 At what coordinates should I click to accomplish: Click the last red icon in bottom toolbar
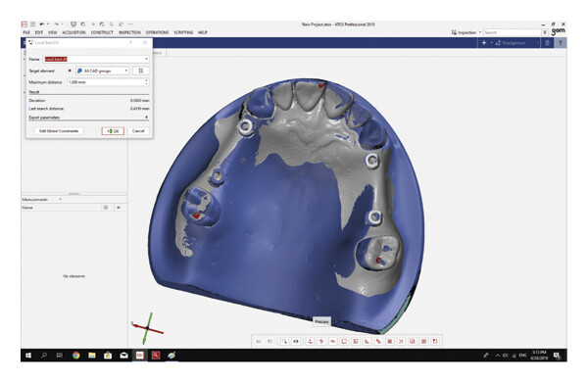click(435, 342)
